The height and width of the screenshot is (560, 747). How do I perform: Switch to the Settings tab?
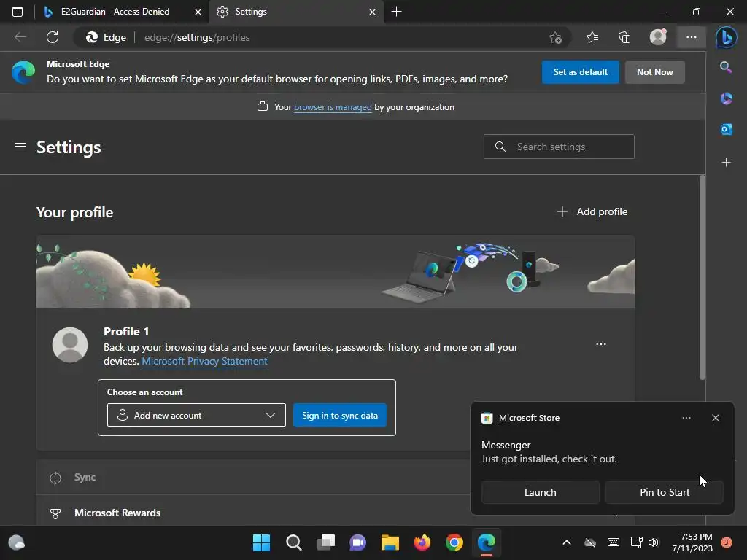pos(295,12)
